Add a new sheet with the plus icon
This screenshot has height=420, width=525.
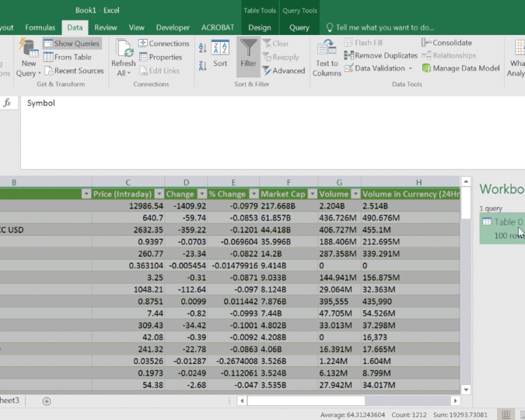coord(47,401)
